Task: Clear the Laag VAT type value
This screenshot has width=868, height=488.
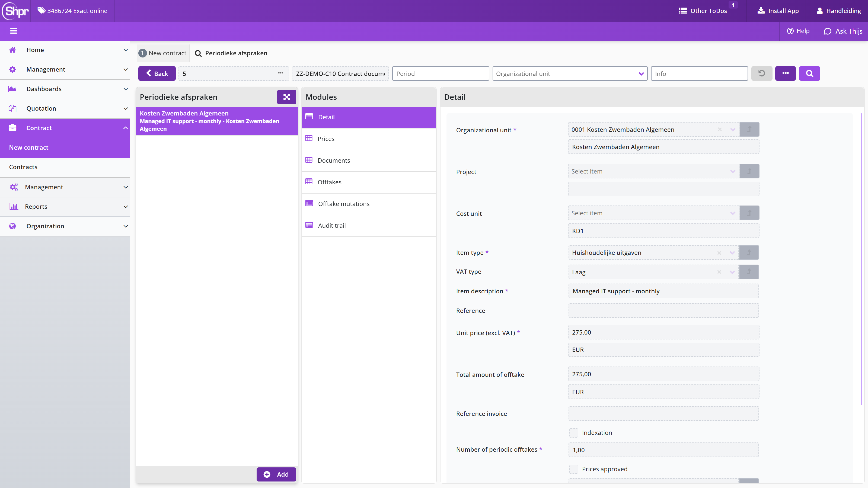Action: pyautogui.click(x=719, y=272)
